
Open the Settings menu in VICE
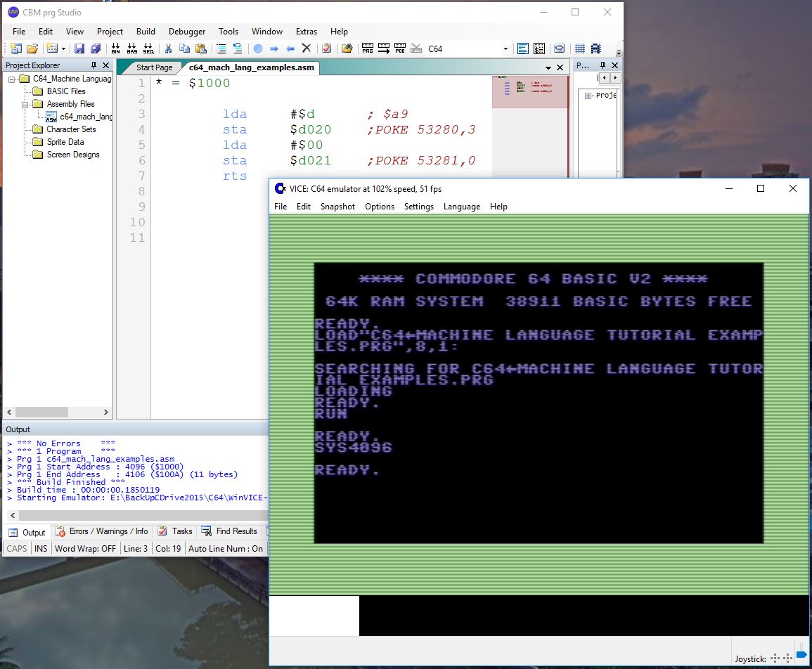click(x=419, y=206)
